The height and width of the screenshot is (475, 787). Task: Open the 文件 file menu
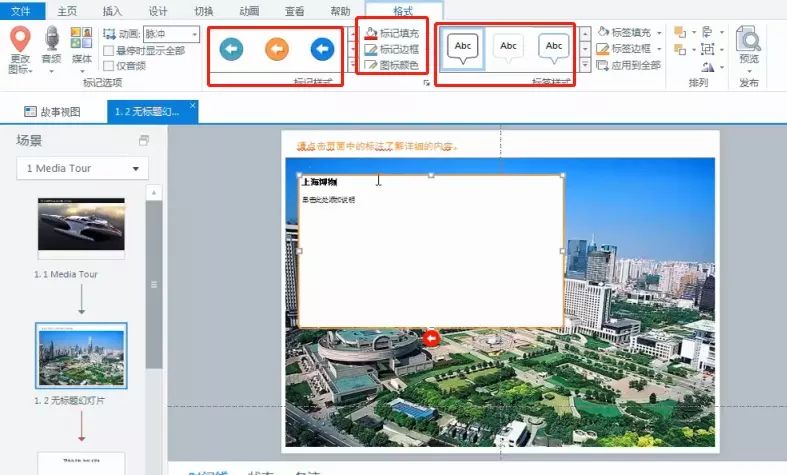coord(21,11)
